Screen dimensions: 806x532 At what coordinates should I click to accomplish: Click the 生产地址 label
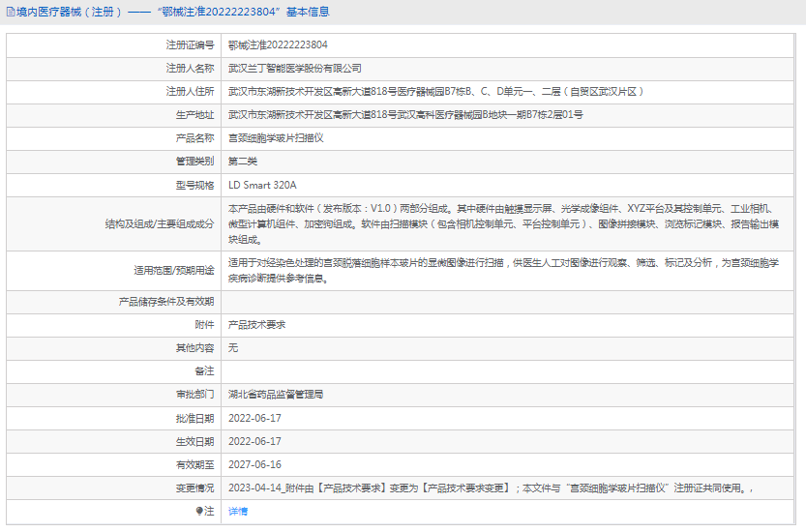tap(194, 115)
